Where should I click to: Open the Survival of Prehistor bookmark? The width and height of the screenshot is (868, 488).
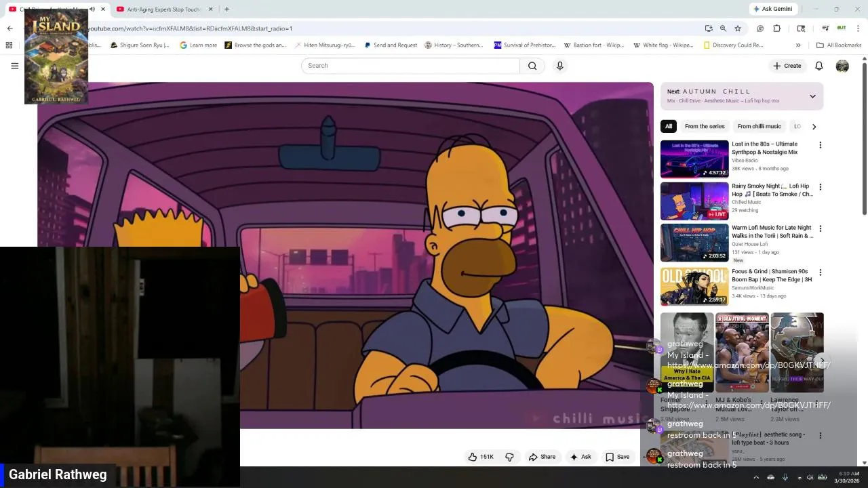tap(525, 45)
